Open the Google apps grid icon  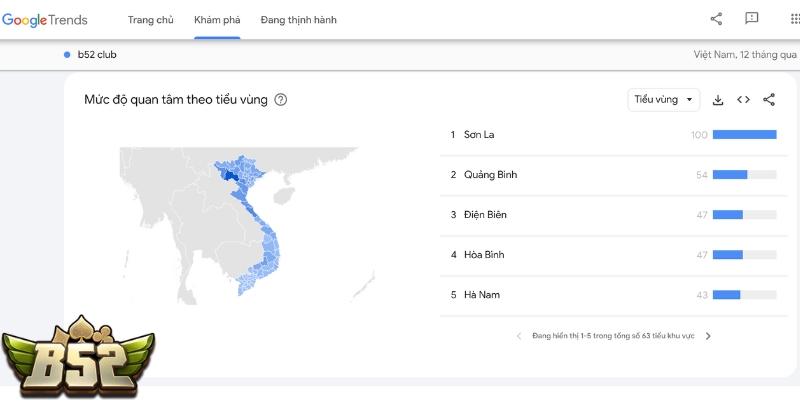787,19
